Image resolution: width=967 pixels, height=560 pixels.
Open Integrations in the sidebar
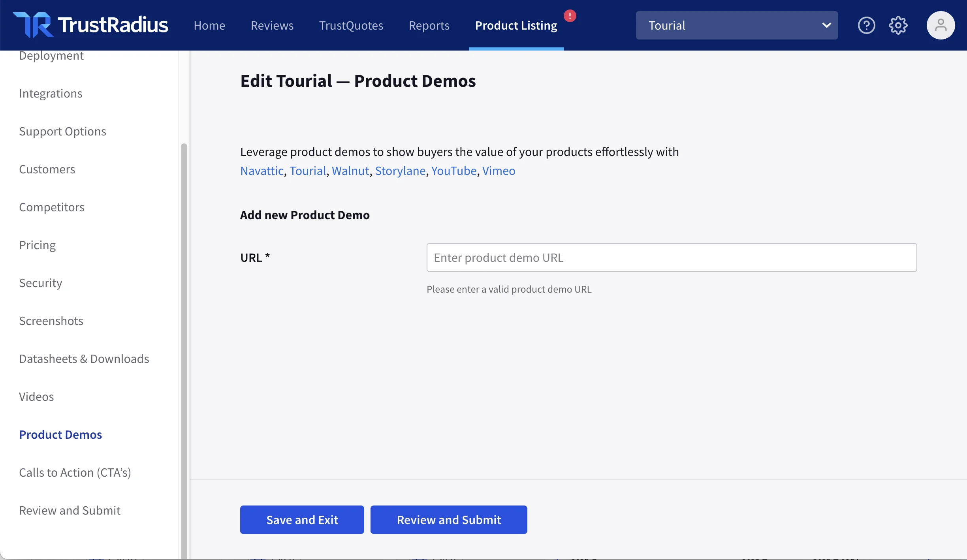click(51, 93)
